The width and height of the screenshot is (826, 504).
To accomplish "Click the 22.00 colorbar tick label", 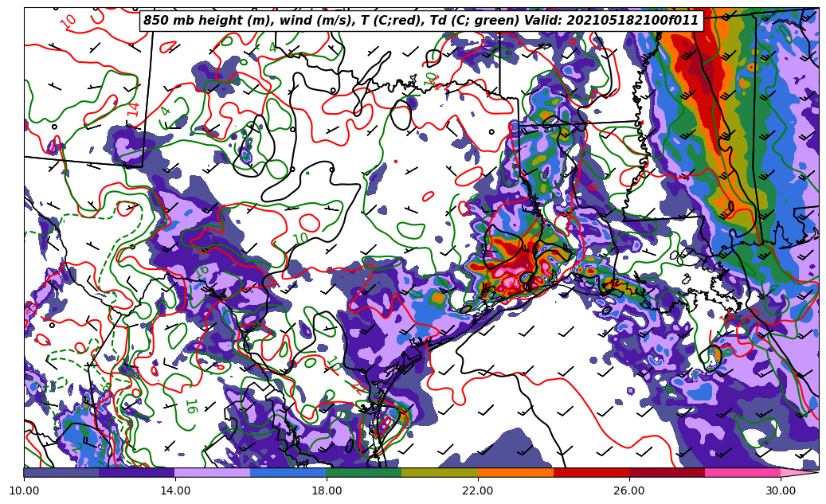I will (478, 490).
